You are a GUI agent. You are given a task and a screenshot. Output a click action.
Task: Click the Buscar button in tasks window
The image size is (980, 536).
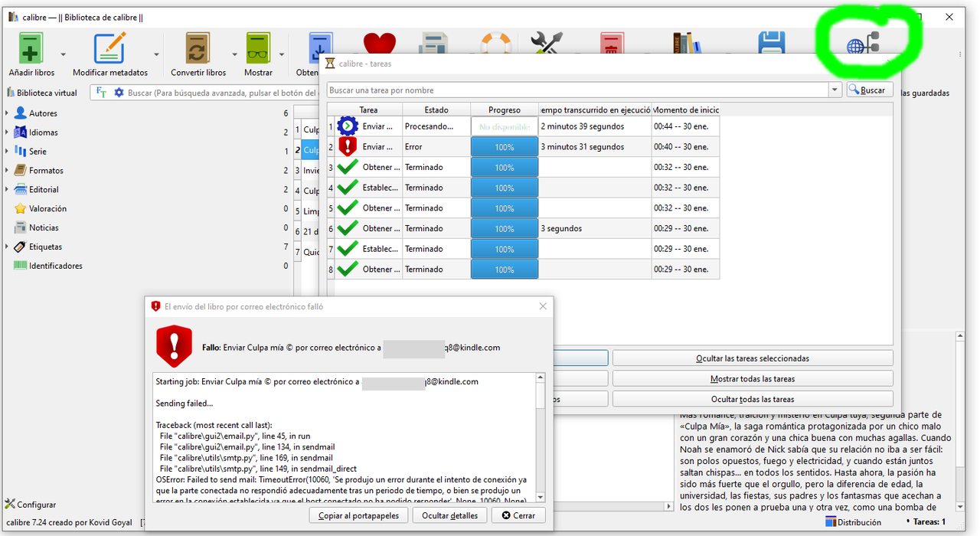[x=870, y=90]
